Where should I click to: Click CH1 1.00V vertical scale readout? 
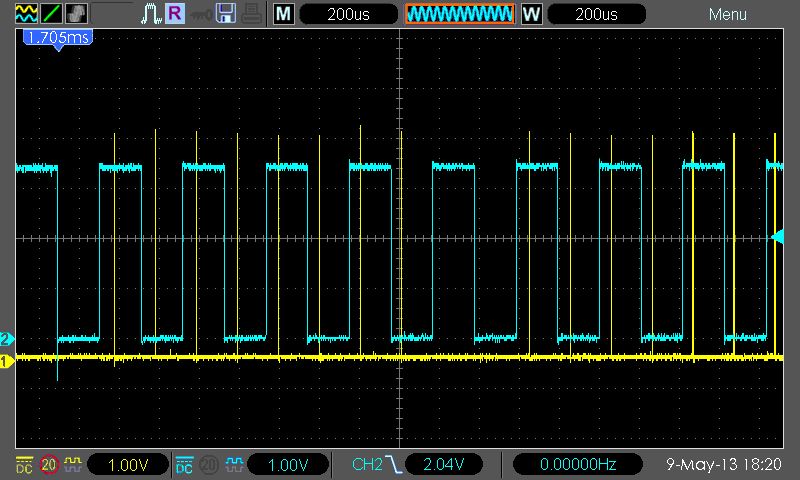point(128,465)
